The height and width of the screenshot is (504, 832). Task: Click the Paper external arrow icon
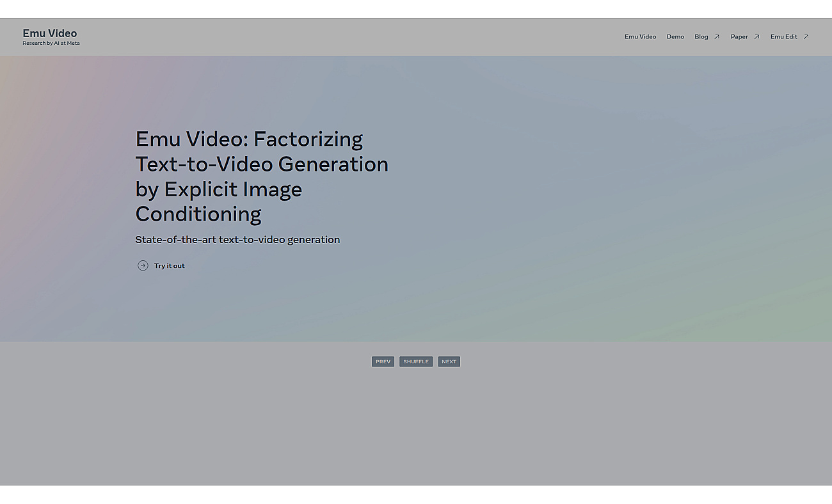pos(756,37)
